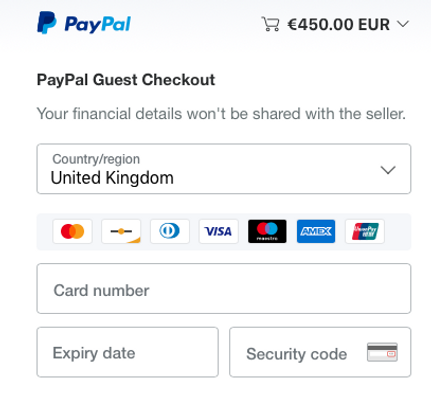Image resolution: width=431 pixels, height=396 pixels.
Task: Select the Discover card icon
Action: click(121, 231)
